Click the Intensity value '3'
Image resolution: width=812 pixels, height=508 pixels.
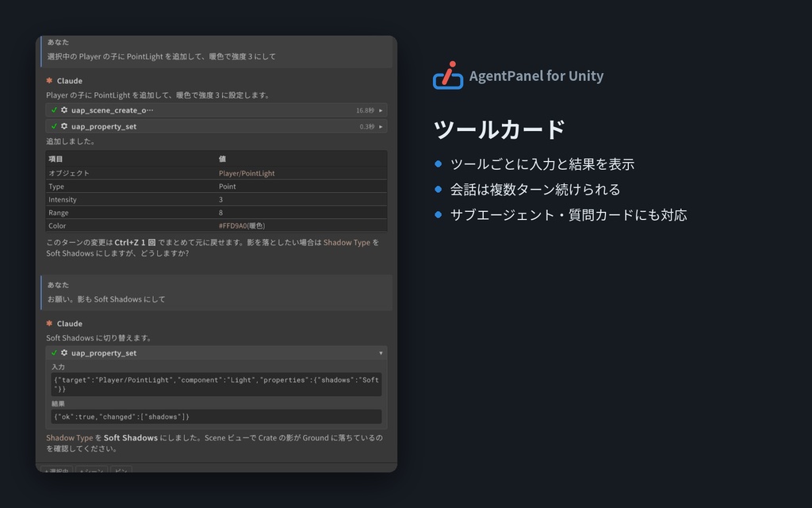[220, 199]
